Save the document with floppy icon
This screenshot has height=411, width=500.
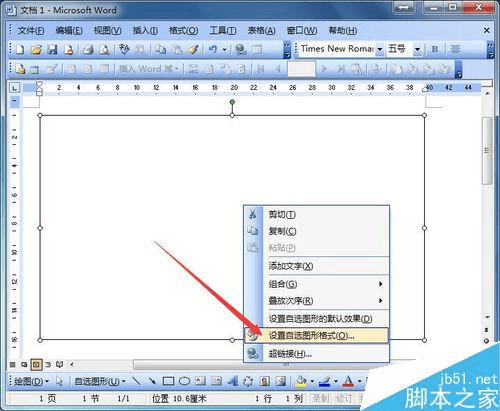(52, 50)
